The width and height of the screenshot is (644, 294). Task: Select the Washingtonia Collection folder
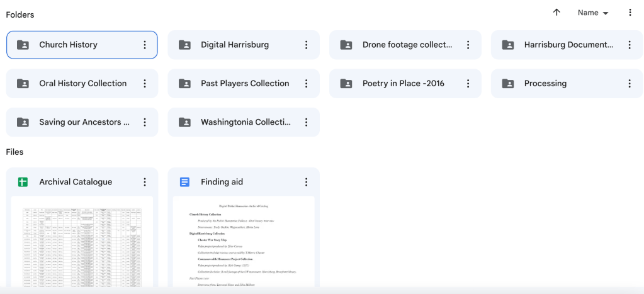coord(246,122)
